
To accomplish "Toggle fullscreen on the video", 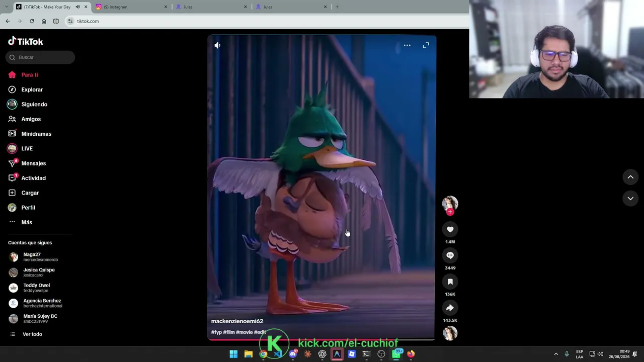I will 426,45.
